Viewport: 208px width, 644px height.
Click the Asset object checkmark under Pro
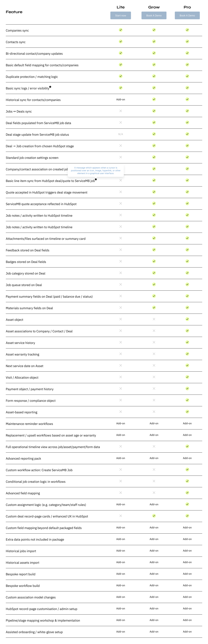click(187, 319)
